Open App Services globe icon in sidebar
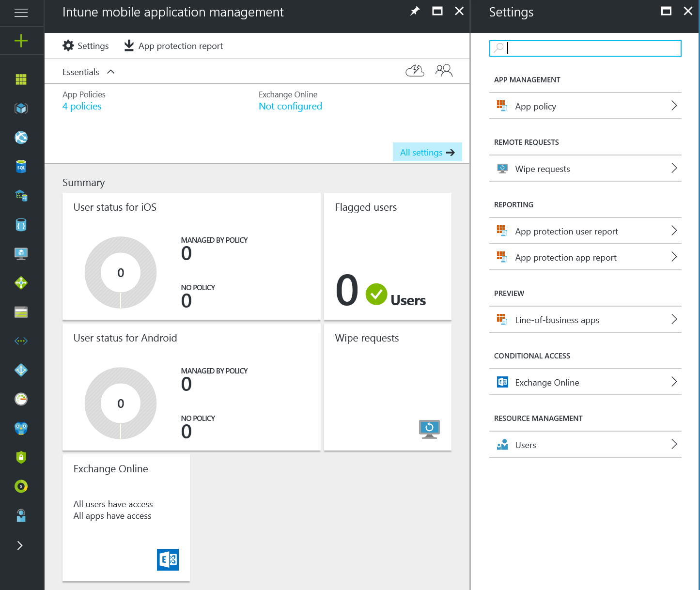Image resolution: width=700 pixels, height=590 pixels. pos(21,138)
